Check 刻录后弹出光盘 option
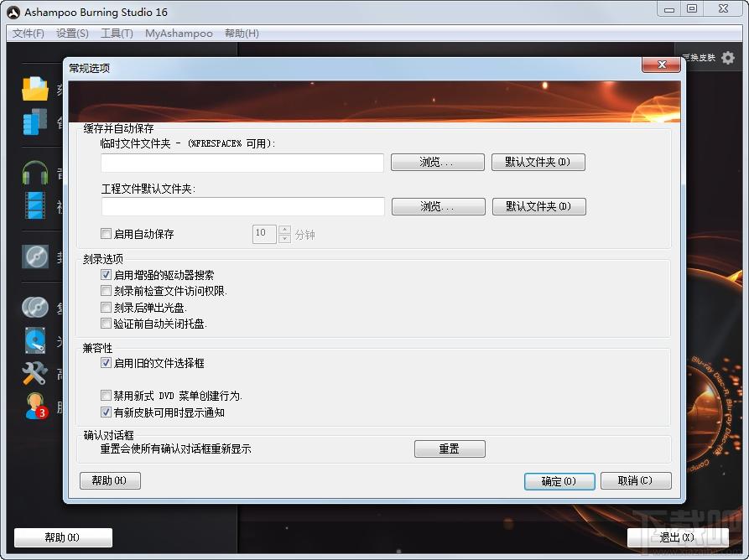This screenshot has height=560, width=749. point(106,307)
